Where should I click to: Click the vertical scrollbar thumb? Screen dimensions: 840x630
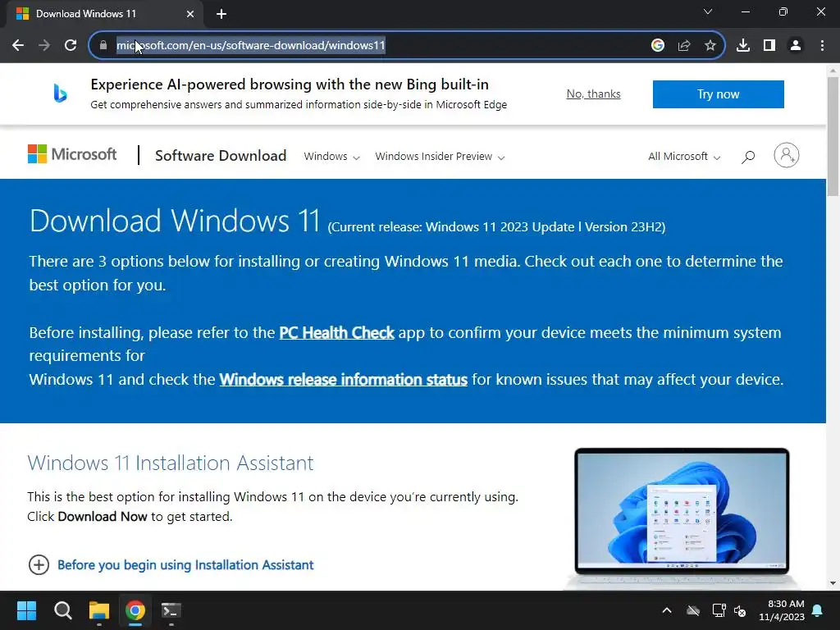click(x=833, y=137)
